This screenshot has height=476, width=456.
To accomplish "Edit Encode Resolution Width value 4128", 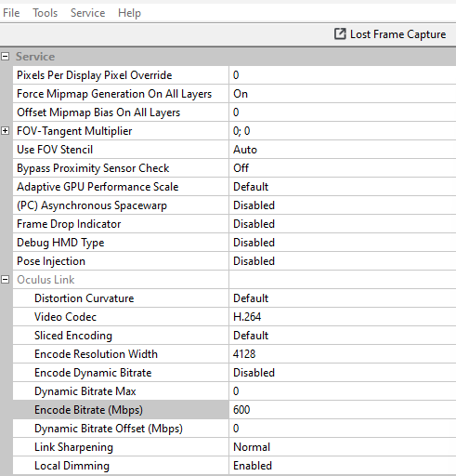I will tap(343, 354).
